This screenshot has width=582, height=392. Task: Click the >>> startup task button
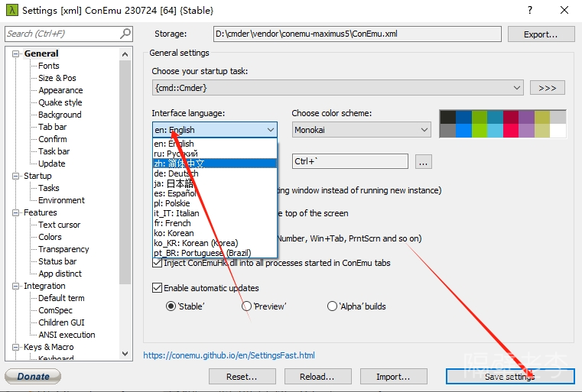[x=548, y=88]
